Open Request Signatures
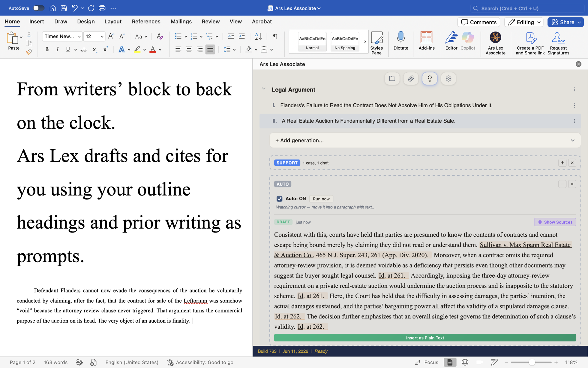This screenshot has width=588, height=368. click(x=558, y=43)
